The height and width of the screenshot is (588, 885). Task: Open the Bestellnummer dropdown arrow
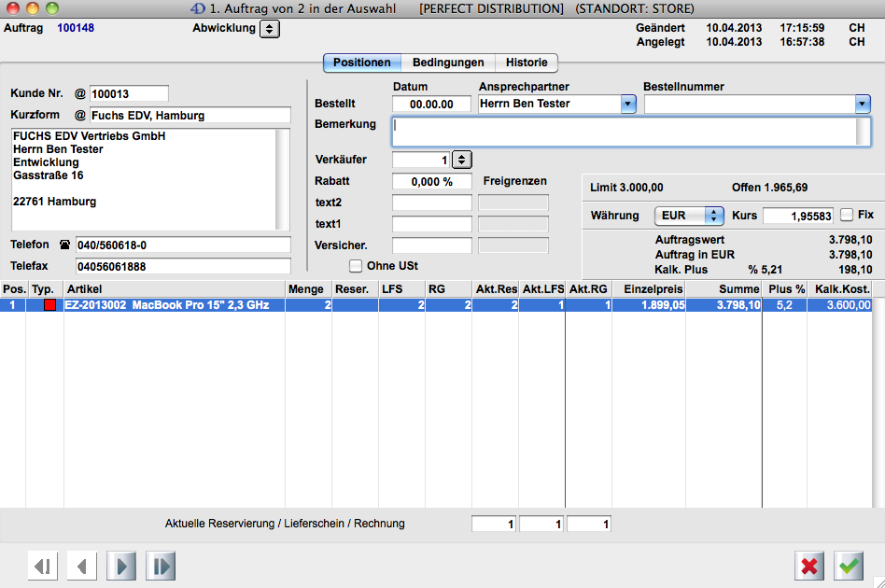pyautogui.click(x=862, y=104)
